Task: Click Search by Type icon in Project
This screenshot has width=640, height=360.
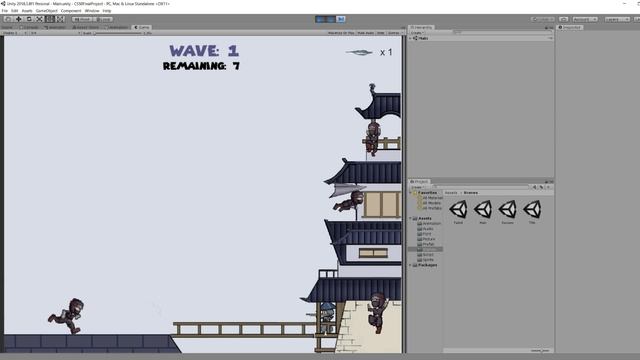Action: click(x=535, y=187)
